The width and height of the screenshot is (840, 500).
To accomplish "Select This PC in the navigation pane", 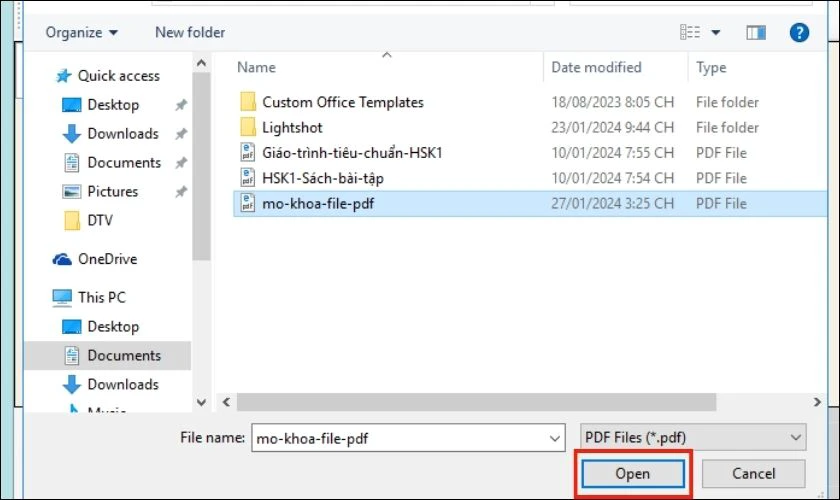I will [102, 297].
